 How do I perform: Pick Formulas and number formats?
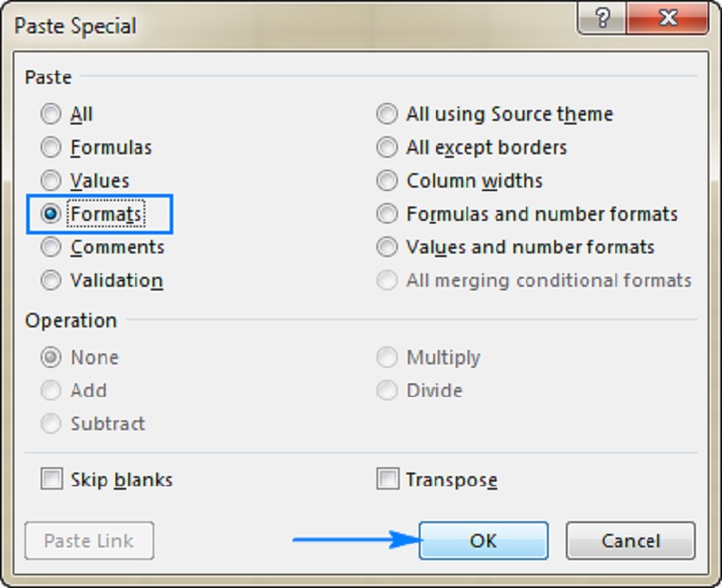(x=387, y=214)
